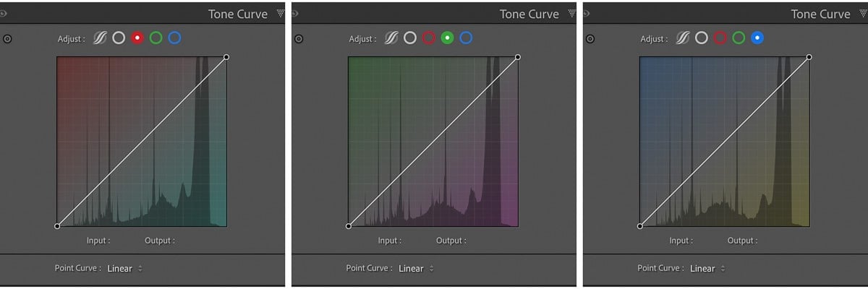Select parametric curve icon in middle panel
This screenshot has height=289, width=868.
pos(391,38)
